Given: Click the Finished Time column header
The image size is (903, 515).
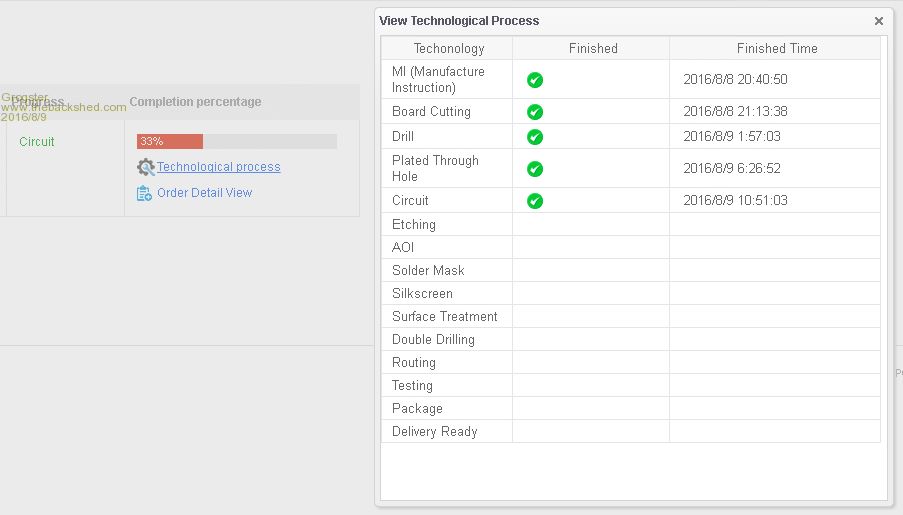Looking at the screenshot, I should [x=776, y=48].
